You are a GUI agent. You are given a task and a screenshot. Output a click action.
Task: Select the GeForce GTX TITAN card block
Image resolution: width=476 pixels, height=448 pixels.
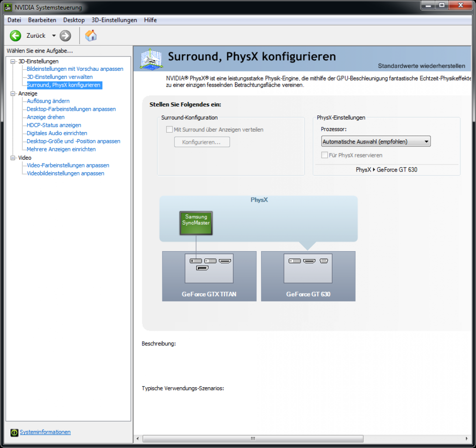[x=209, y=276]
